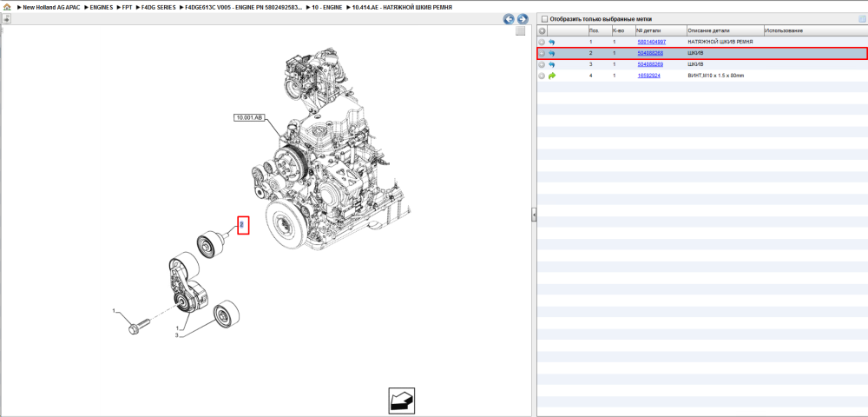This screenshot has width=868, height=417.
Task: Click the large back arrow icon below the diagram
Action: 401,401
